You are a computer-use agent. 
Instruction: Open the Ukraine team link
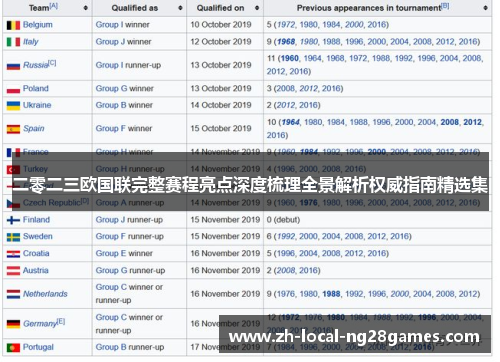tap(37, 105)
